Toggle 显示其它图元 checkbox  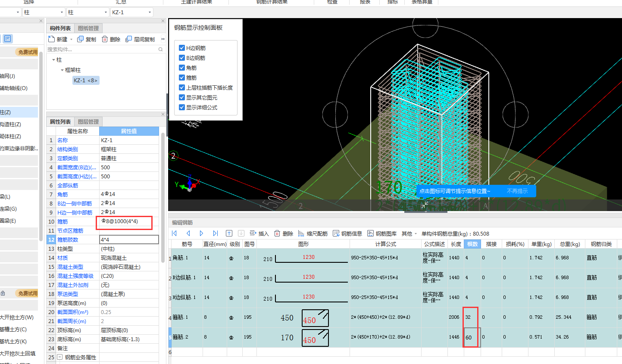[182, 97]
